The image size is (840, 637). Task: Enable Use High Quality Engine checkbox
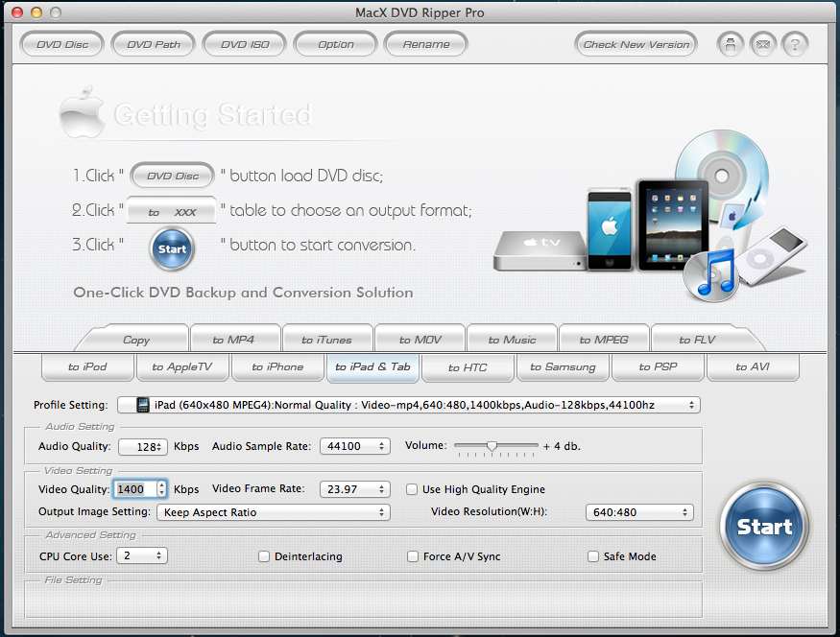point(412,489)
